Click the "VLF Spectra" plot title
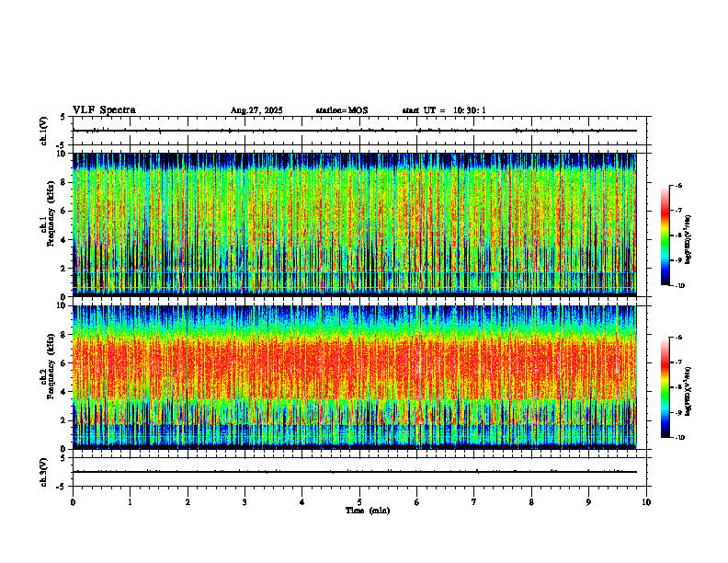Screen dimensions: 728x563 click(104, 110)
